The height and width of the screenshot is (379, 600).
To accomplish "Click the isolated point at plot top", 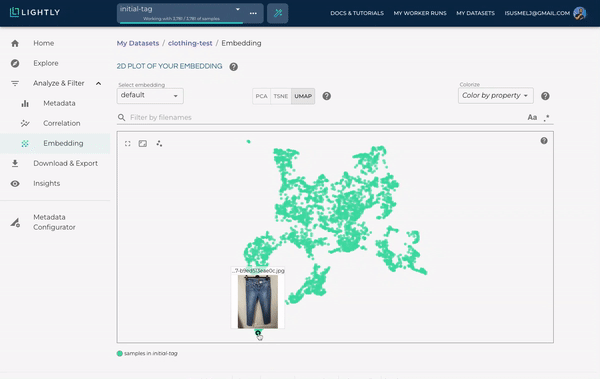I will click(x=249, y=142).
